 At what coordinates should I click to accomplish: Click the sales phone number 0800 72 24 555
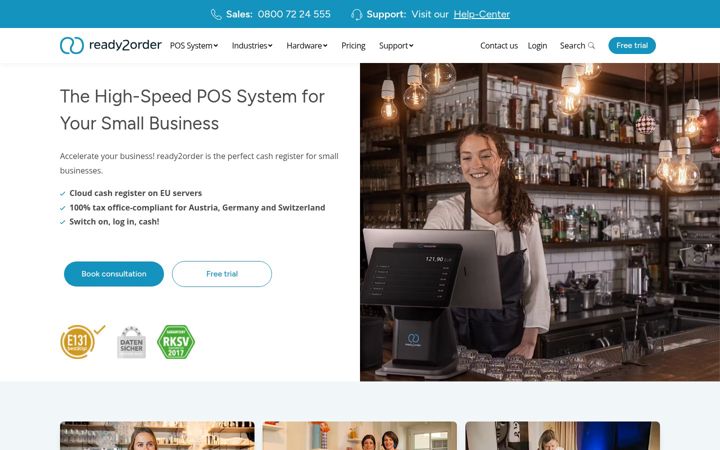(294, 14)
